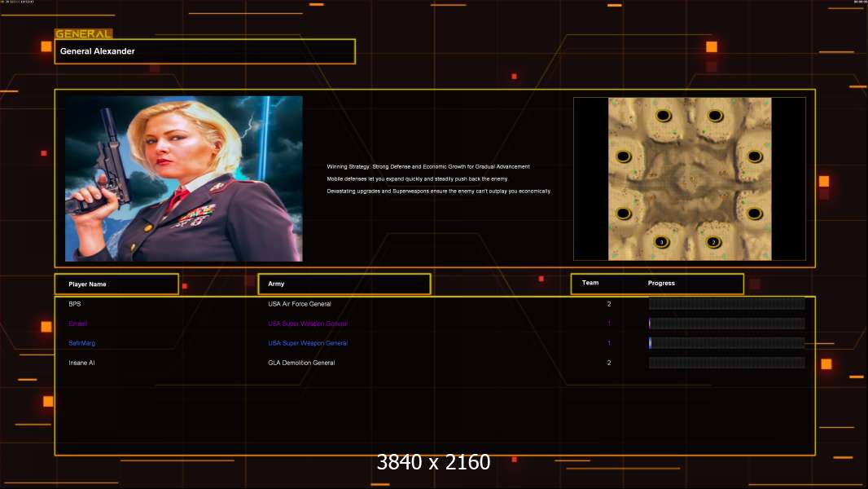Screen dimensions: 868x489
Task: Click the GENERAL tab label
Action: point(84,33)
